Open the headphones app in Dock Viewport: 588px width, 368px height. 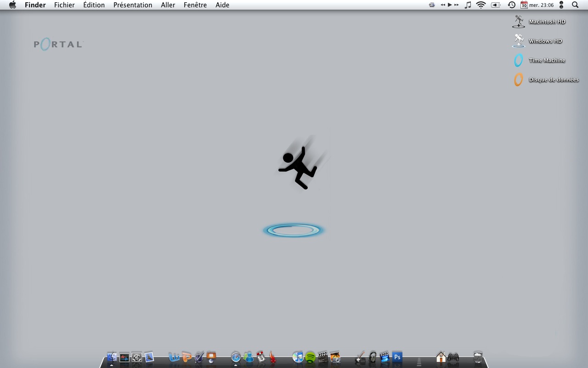coord(373,357)
